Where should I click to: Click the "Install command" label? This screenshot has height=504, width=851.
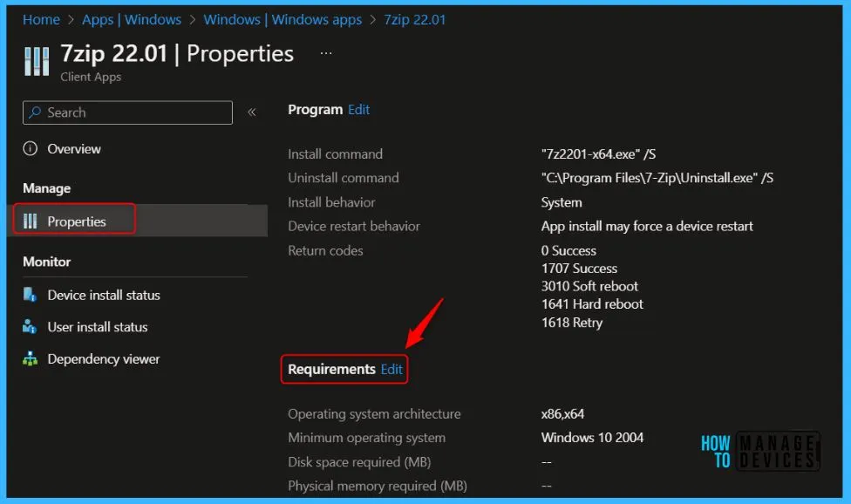pos(335,154)
